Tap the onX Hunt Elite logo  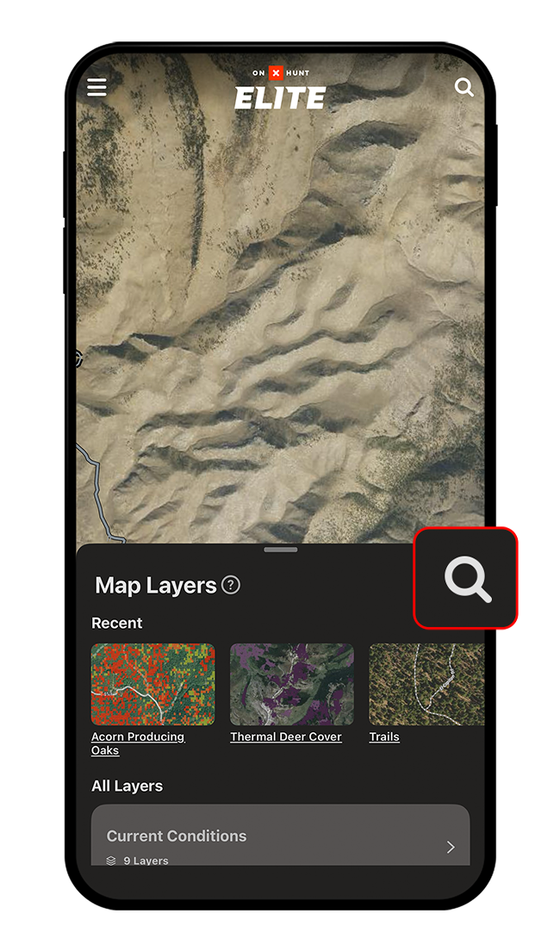[x=280, y=89]
